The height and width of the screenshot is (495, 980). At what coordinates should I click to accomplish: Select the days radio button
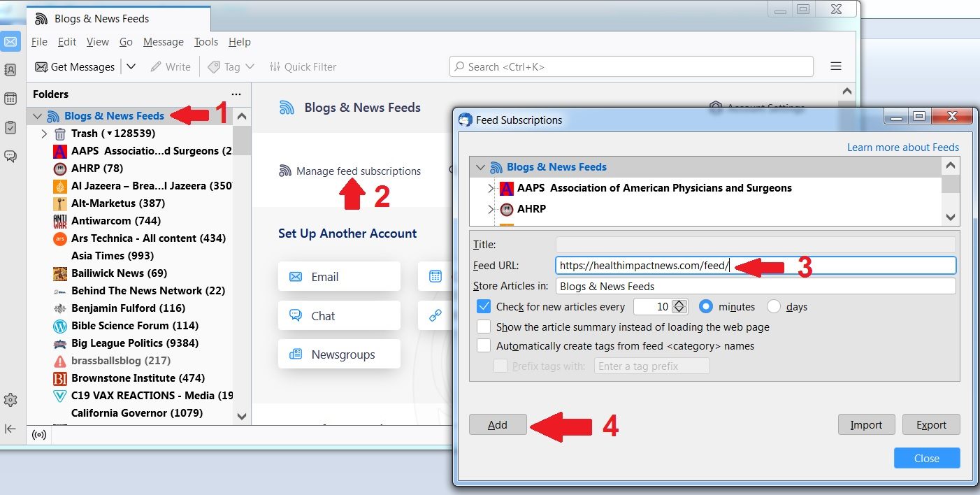[x=774, y=306]
